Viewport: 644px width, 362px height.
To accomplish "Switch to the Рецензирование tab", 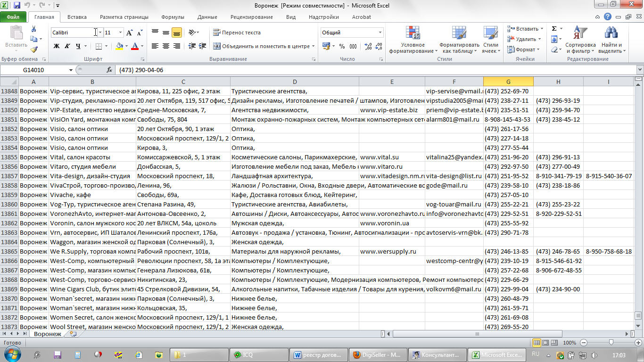I will [252, 17].
